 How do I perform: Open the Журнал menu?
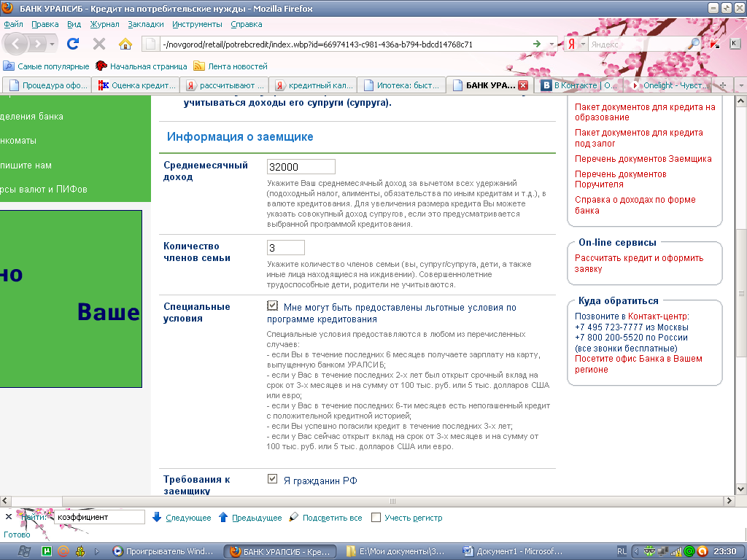104,24
